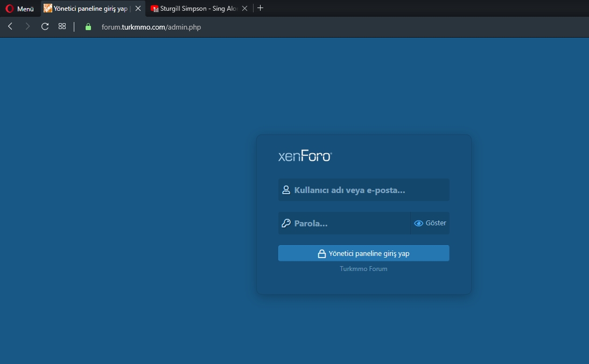Switch to the Yönetici paneline giriş yap tab
The width and height of the screenshot is (589, 364).
click(93, 8)
